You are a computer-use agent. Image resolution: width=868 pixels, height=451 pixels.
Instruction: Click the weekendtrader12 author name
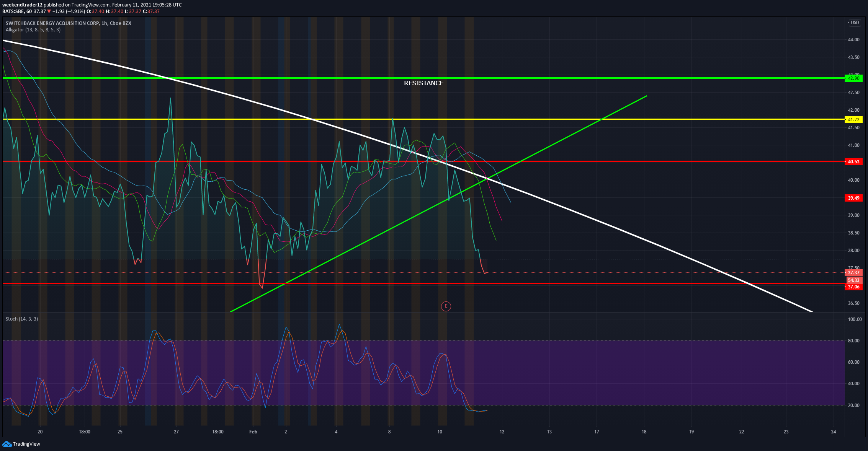[22, 5]
